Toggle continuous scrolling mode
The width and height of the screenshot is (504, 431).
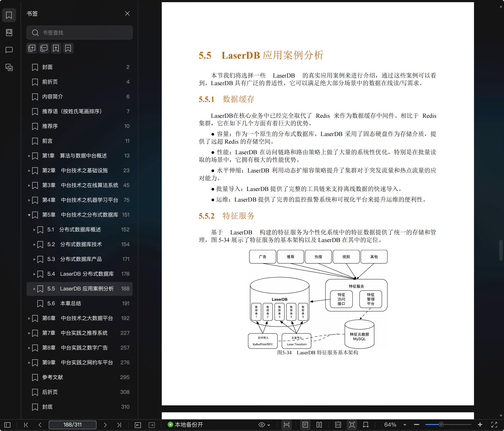coord(287,425)
